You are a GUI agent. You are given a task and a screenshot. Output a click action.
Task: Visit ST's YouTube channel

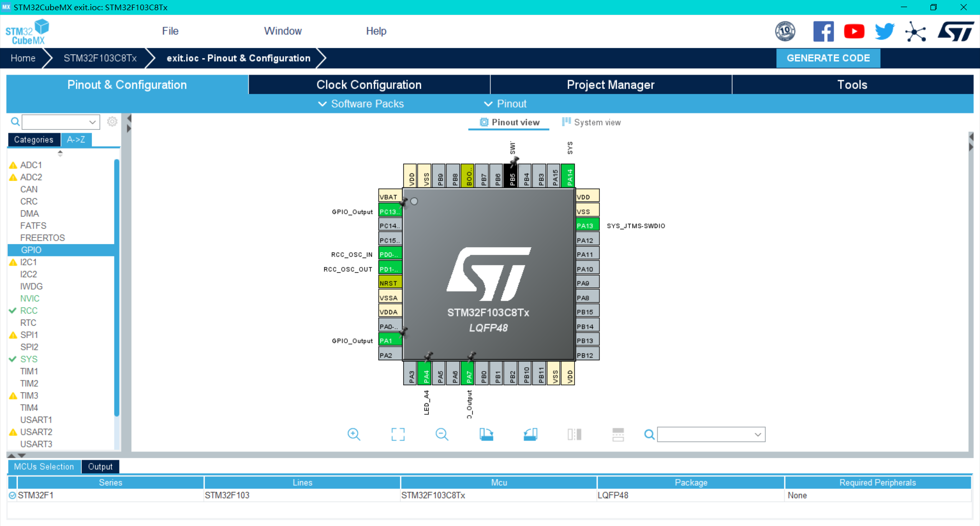(x=854, y=31)
